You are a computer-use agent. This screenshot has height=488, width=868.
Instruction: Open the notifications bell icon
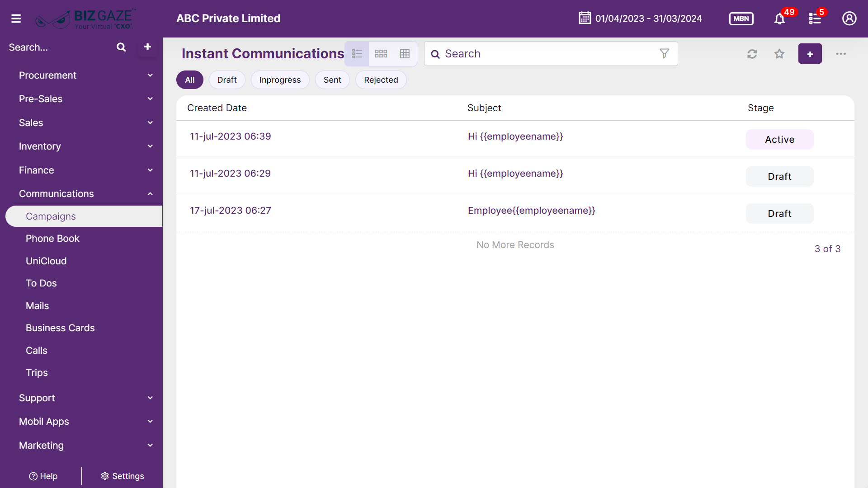tap(779, 19)
